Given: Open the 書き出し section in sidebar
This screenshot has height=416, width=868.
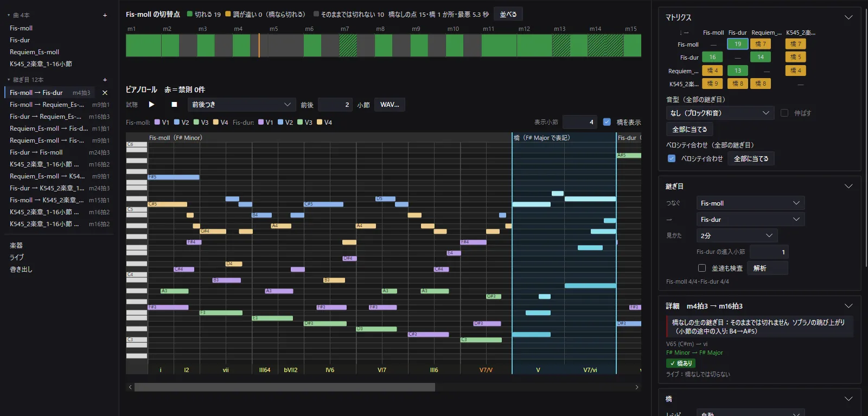Looking at the screenshot, I should click(x=21, y=269).
